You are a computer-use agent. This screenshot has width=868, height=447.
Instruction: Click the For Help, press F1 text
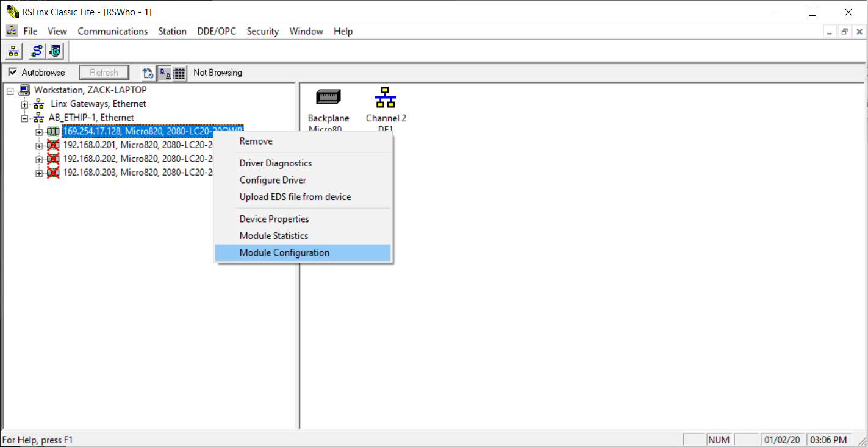pos(38,440)
